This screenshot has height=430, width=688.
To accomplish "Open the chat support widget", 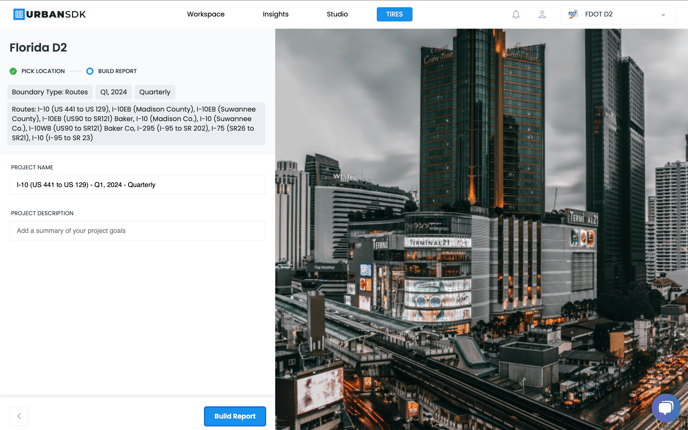I will click(x=665, y=407).
